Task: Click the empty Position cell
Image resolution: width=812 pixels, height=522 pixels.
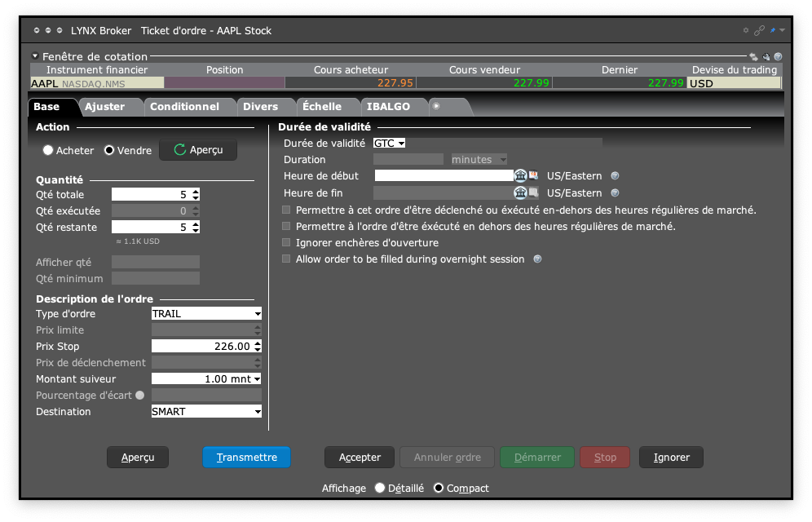Action: click(224, 83)
